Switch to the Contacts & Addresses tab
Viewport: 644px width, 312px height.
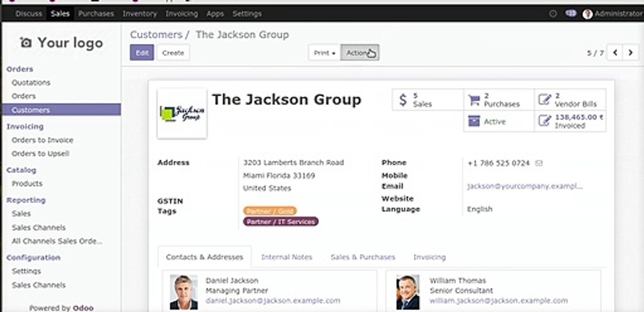coord(205,257)
